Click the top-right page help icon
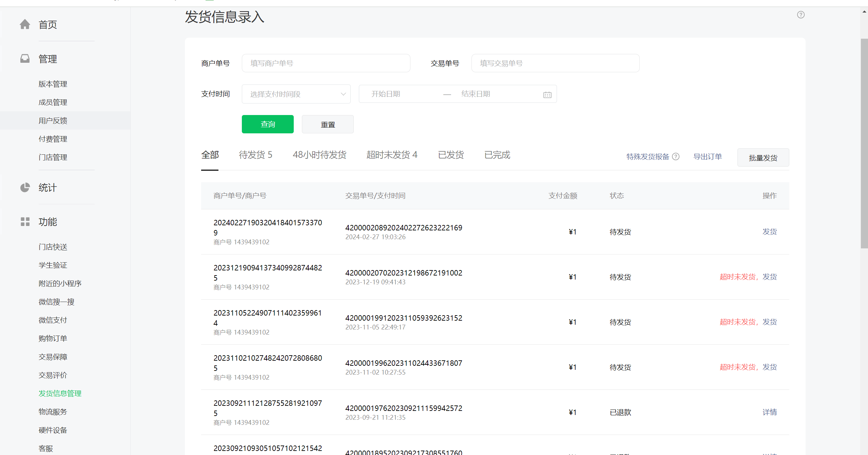Image resolution: width=868 pixels, height=455 pixels. click(x=801, y=15)
